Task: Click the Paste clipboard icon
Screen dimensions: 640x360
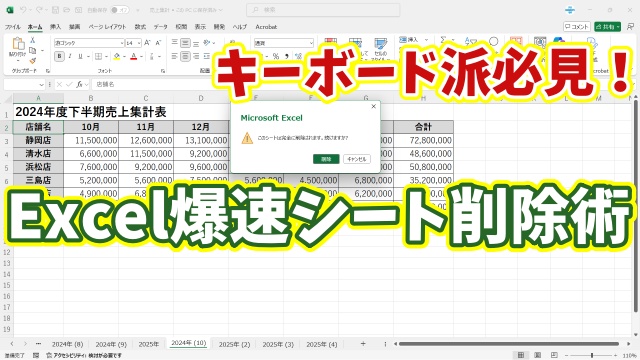Action: tap(18, 44)
